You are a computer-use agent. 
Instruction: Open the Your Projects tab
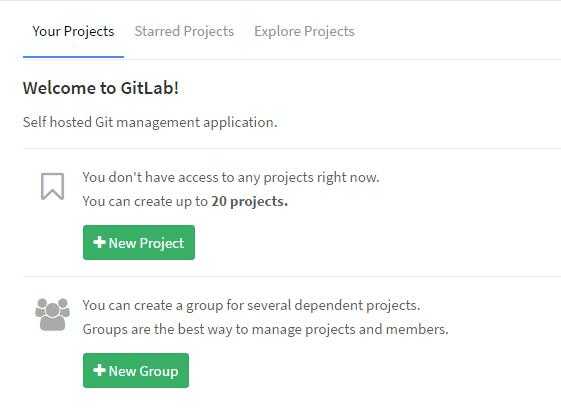tap(73, 31)
